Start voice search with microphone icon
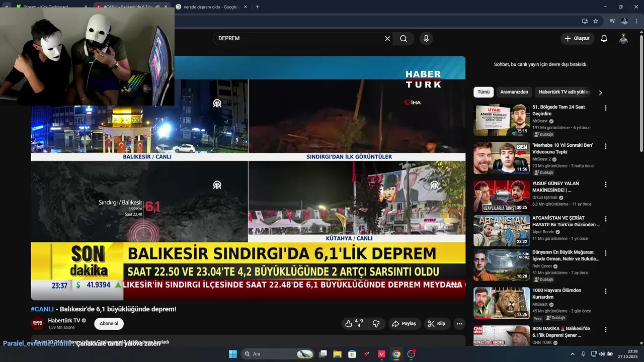Image resolution: width=644 pixels, height=362 pixels. click(x=426, y=39)
